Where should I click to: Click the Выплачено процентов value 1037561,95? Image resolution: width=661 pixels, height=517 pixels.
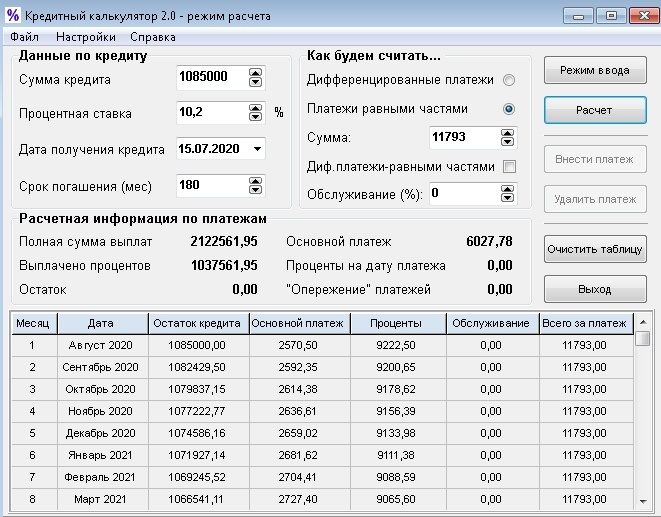pos(224,266)
